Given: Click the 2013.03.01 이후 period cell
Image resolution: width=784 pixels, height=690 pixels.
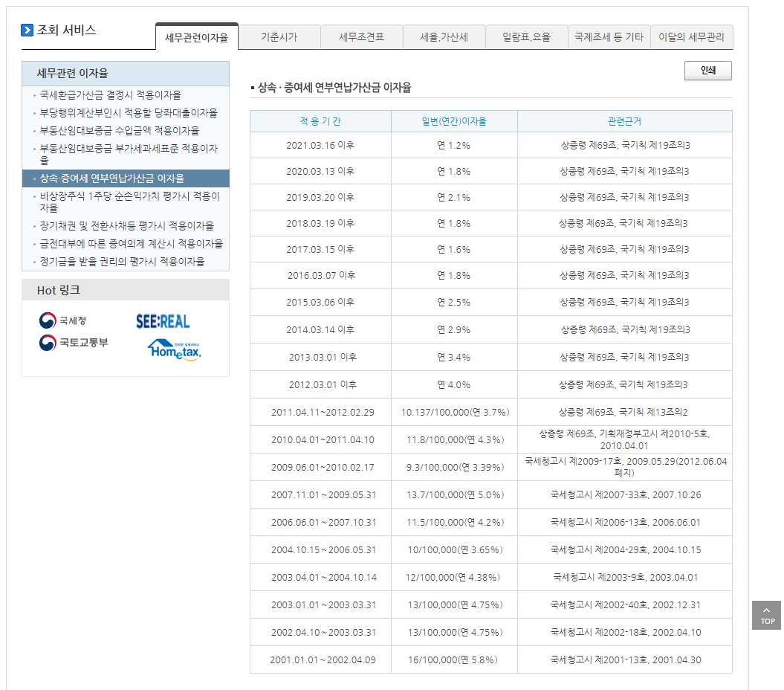Looking at the screenshot, I should (320, 357).
